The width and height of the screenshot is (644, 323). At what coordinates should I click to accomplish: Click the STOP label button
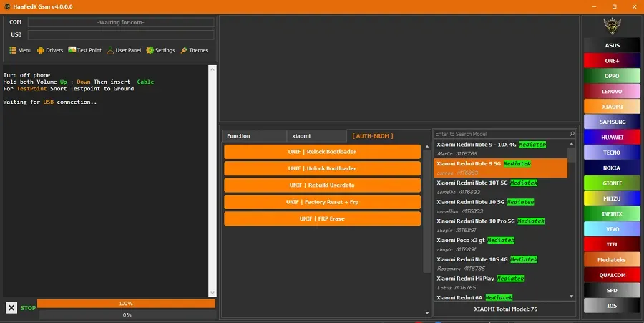pyautogui.click(x=28, y=308)
